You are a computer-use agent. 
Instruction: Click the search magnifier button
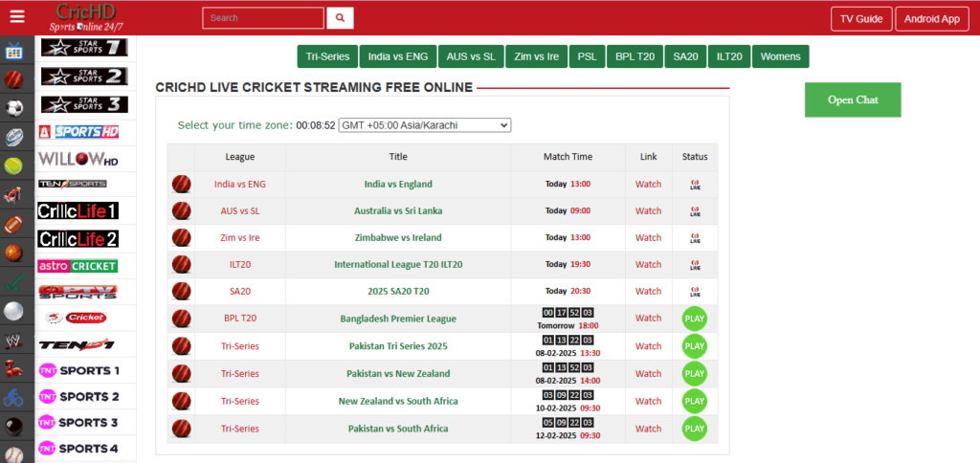click(x=340, y=18)
